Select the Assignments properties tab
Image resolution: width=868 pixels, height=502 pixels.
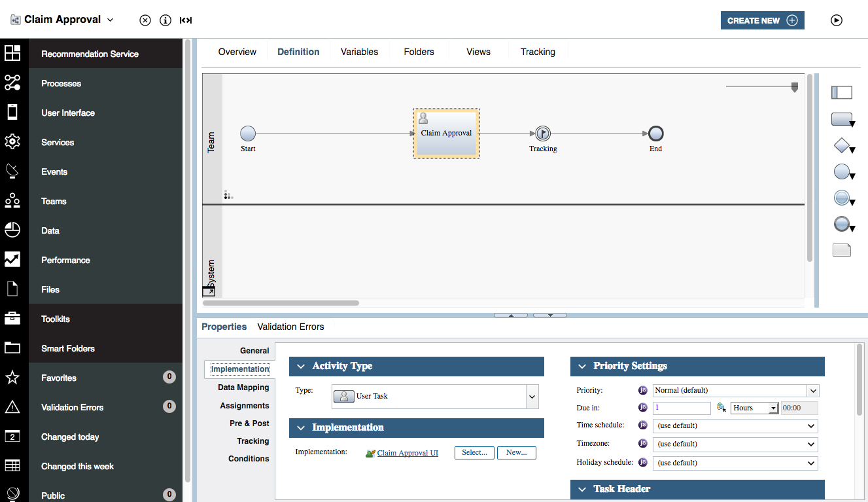[245, 406]
